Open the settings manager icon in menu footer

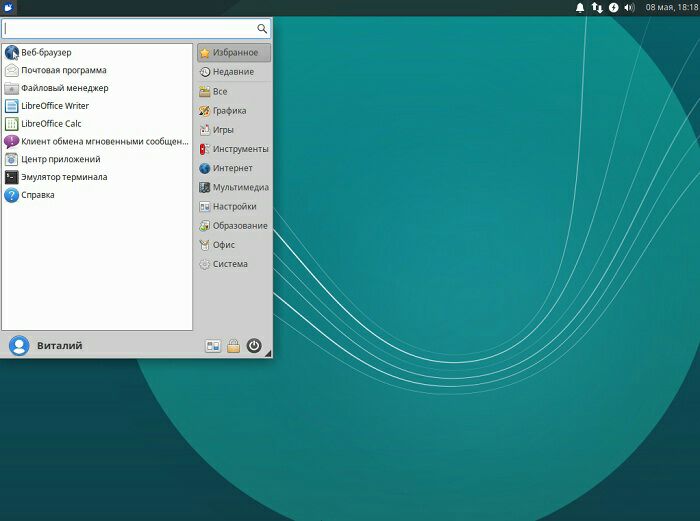(213, 346)
